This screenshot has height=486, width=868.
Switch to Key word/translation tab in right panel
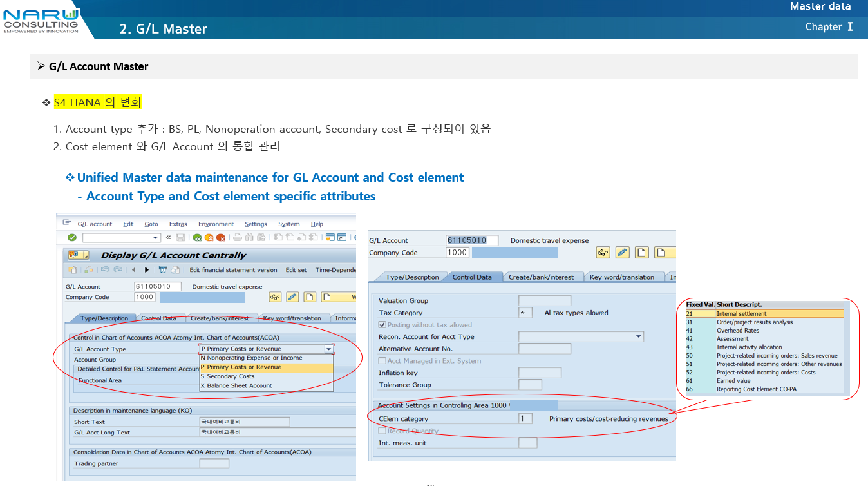[x=622, y=277]
